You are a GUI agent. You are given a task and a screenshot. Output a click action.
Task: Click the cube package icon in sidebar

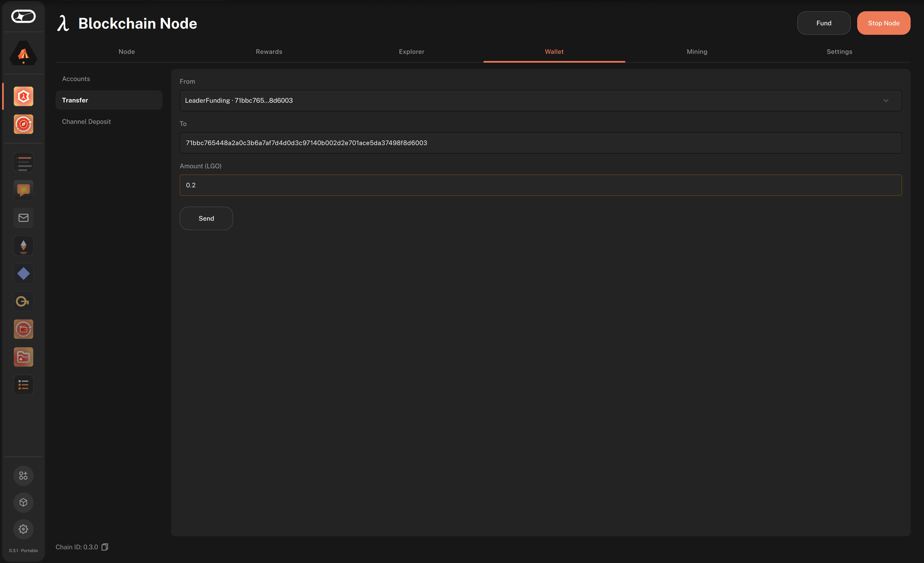tap(24, 503)
